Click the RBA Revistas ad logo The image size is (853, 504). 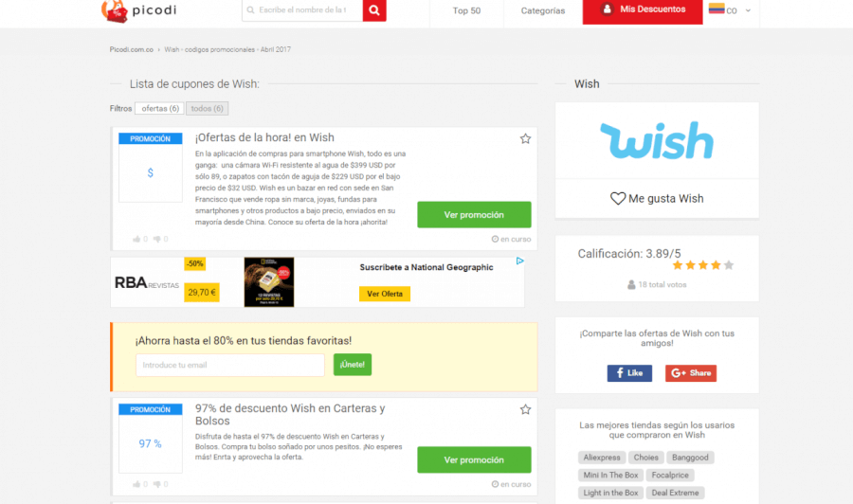point(146,282)
